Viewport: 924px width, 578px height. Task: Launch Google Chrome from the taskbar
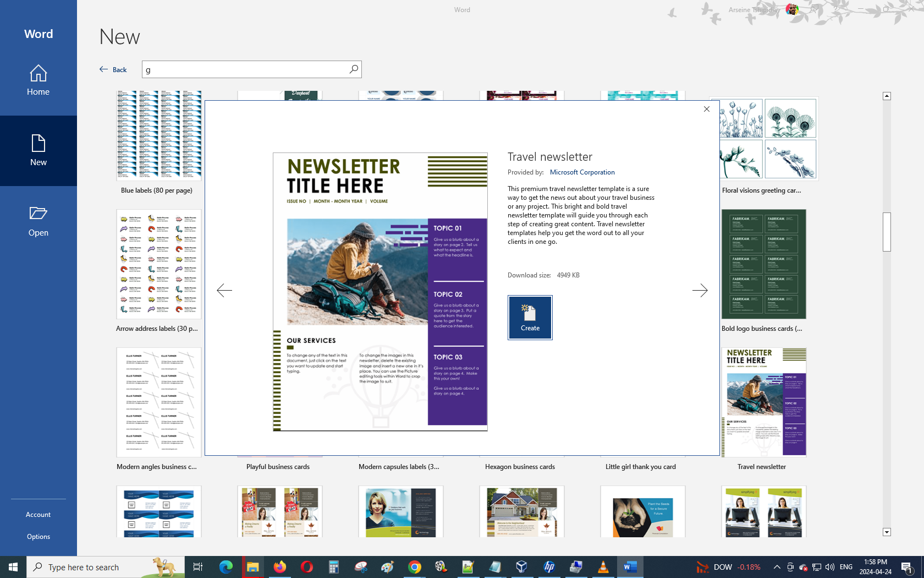pos(414,567)
